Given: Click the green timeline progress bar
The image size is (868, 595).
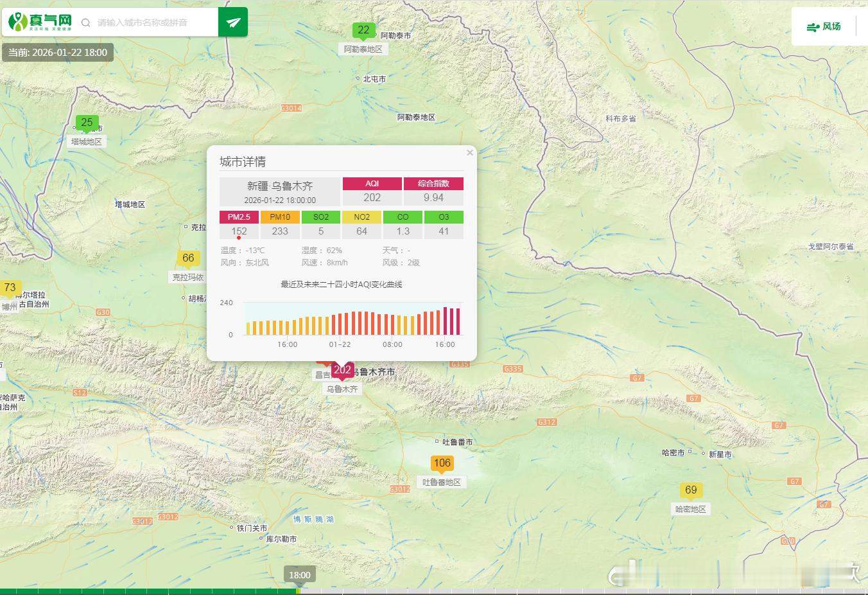Looking at the screenshot, I should (x=149, y=591).
